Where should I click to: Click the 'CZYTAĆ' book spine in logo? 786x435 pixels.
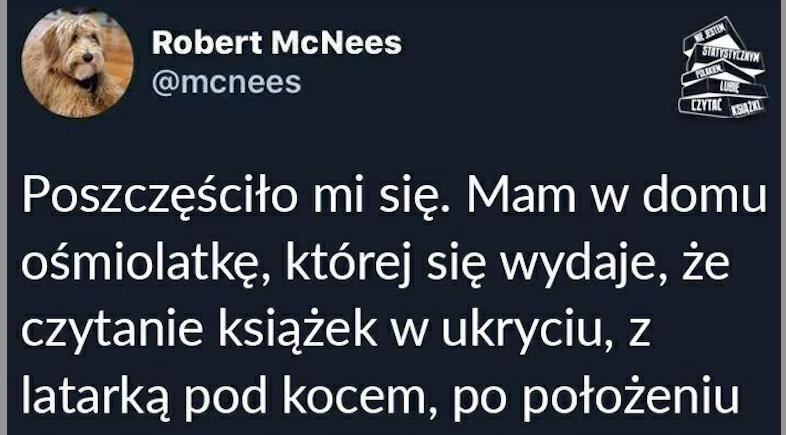point(706,105)
